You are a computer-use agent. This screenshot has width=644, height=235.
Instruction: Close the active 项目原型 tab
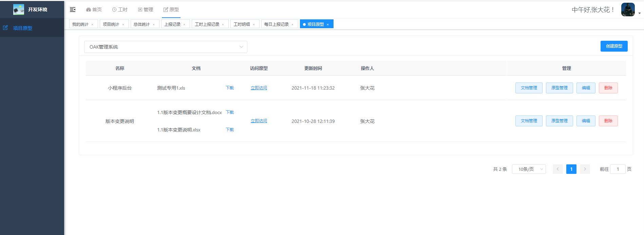(328, 24)
